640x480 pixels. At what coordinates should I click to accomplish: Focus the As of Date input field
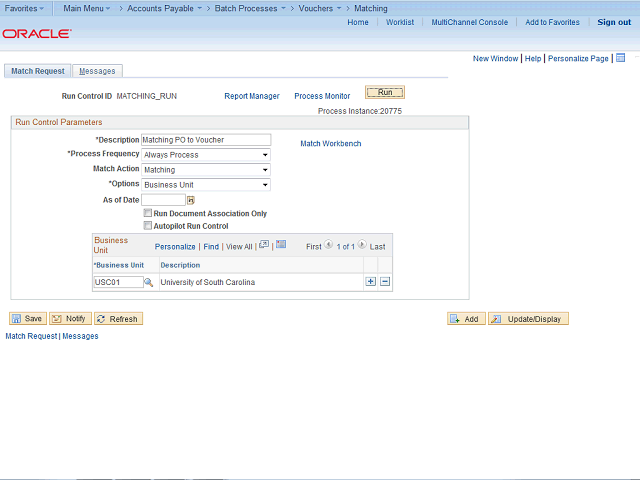click(163, 200)
